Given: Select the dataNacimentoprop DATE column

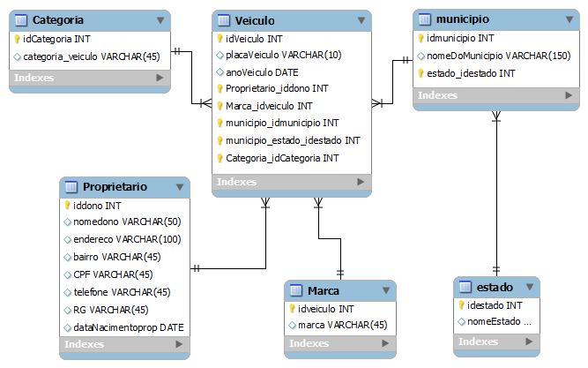Looking at the screenshot, I should click(x=128, y=327).
